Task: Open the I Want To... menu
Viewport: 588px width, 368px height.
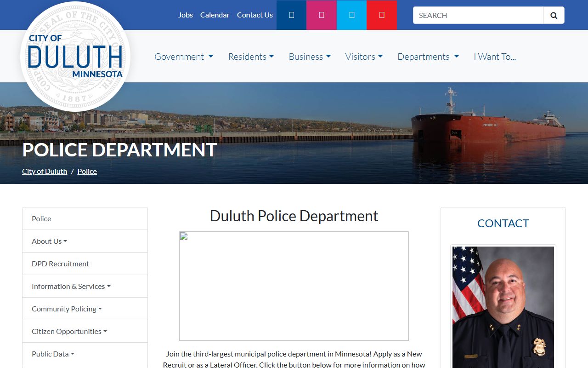Action: coord(495,57)
